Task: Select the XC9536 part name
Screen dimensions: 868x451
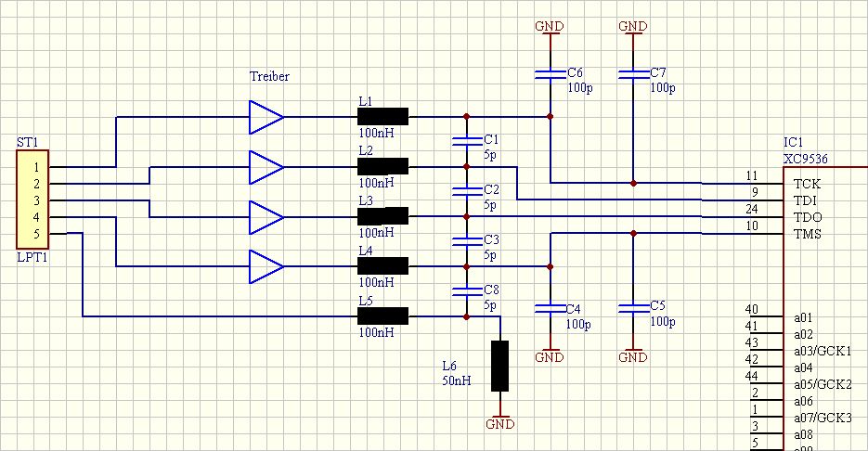Action: click(x=806, y=159)
